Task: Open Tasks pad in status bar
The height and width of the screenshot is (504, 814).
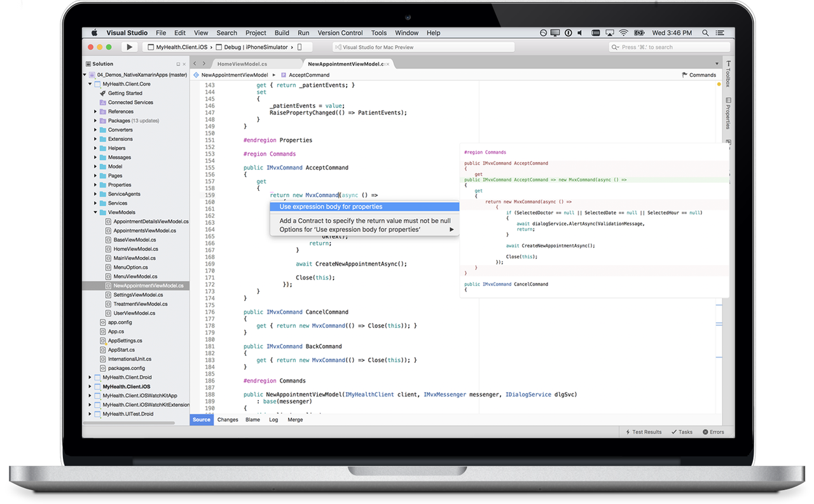Action: click(682, 432)
